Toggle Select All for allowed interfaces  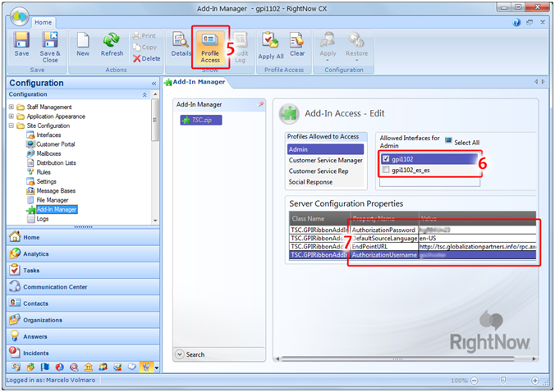click(x=448, y=141)
